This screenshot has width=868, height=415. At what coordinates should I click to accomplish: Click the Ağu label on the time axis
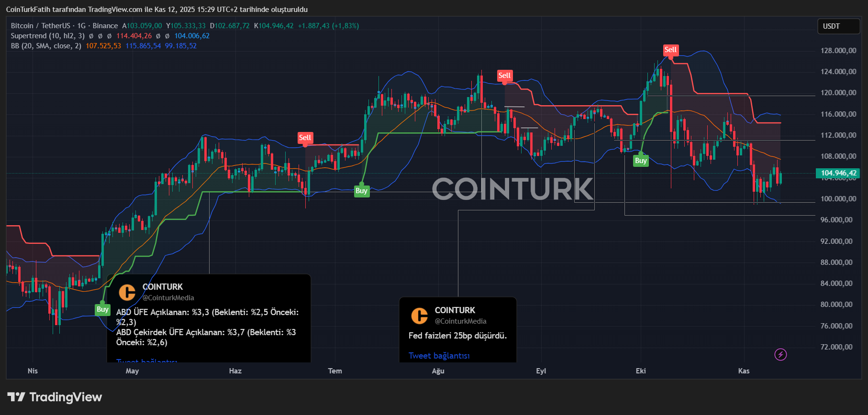pyautogui.click(x=438, y=371)
